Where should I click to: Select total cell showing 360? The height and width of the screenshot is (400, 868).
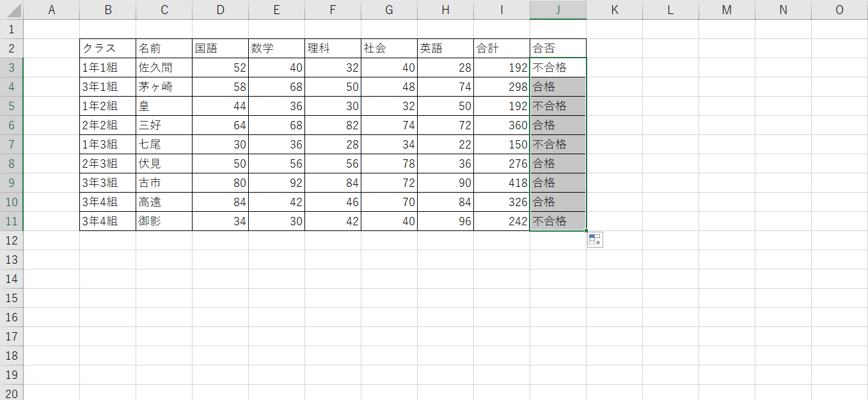tap(501, 125)
